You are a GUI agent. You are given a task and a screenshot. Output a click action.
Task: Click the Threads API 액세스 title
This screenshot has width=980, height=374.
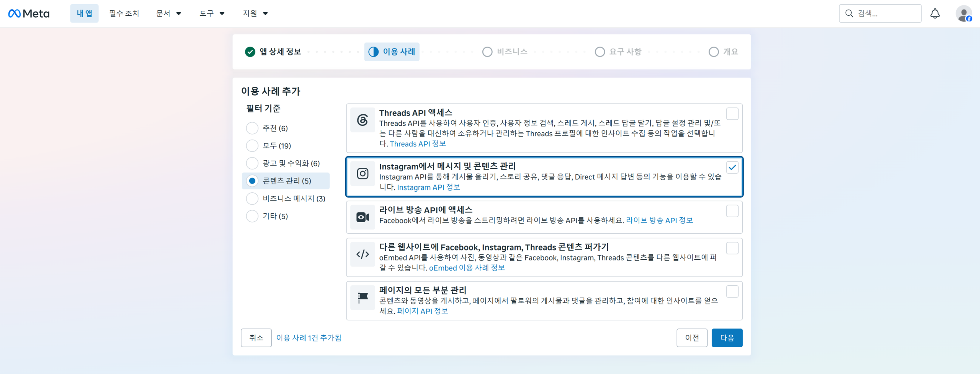coord(416,113)
